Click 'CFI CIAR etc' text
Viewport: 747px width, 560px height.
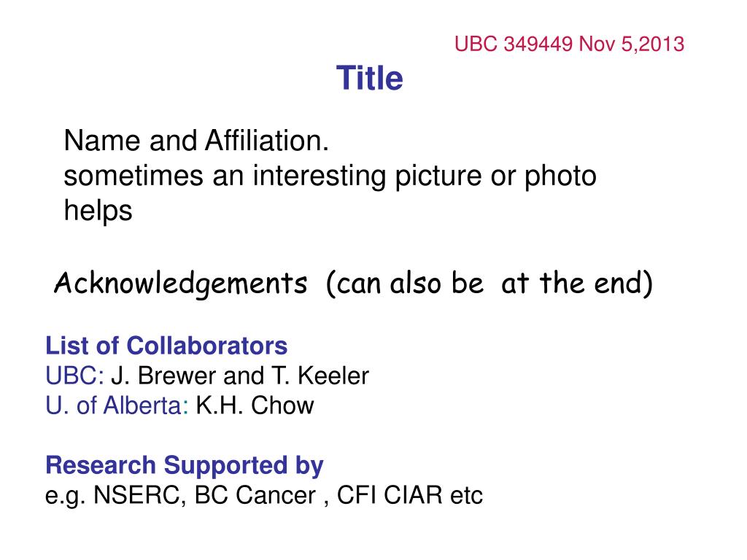(410, 495)
